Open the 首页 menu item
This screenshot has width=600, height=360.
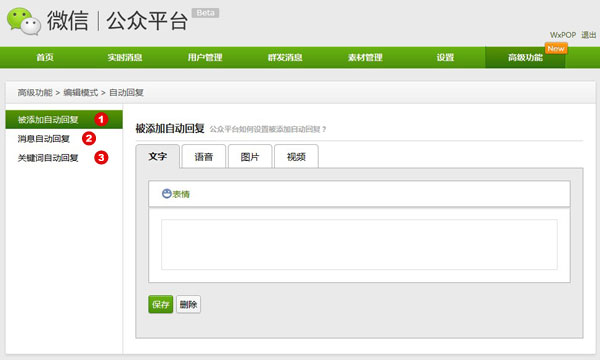click(45, 57)
